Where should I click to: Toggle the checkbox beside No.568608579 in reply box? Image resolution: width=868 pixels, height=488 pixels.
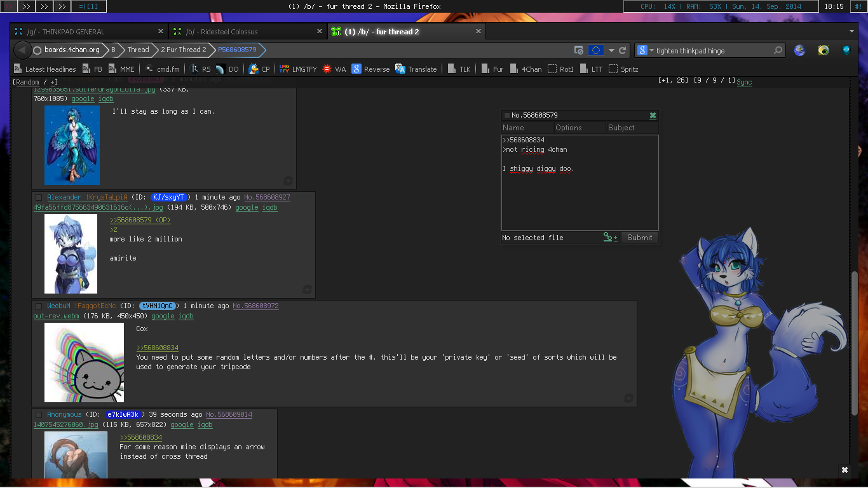click(x=506, y=116)
